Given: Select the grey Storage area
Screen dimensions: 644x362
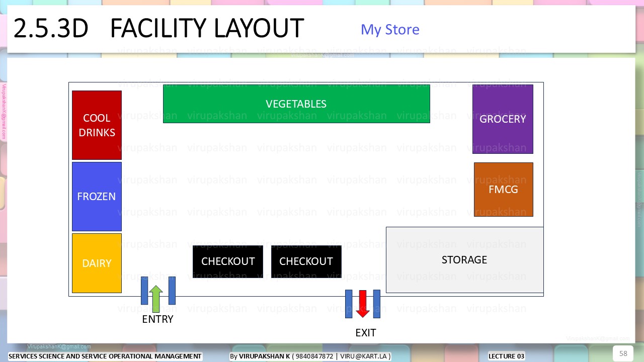Looking at the screenshot, I should 464,260.
